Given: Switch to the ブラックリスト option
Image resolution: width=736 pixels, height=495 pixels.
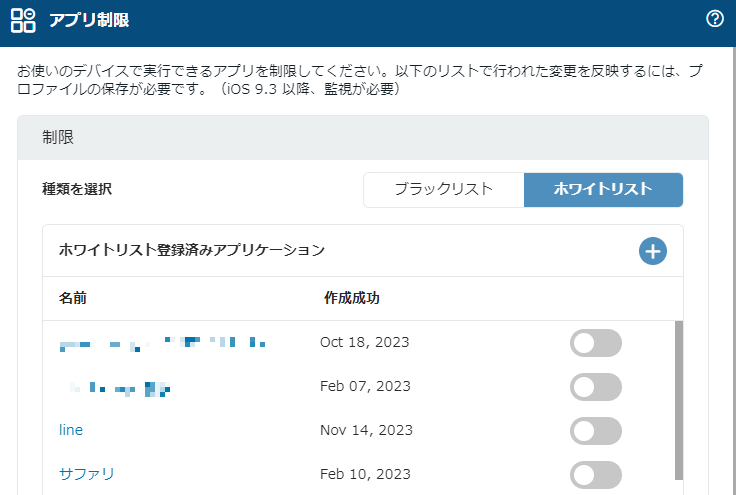Looking at the screenshot, I should (x=444, y=190).
